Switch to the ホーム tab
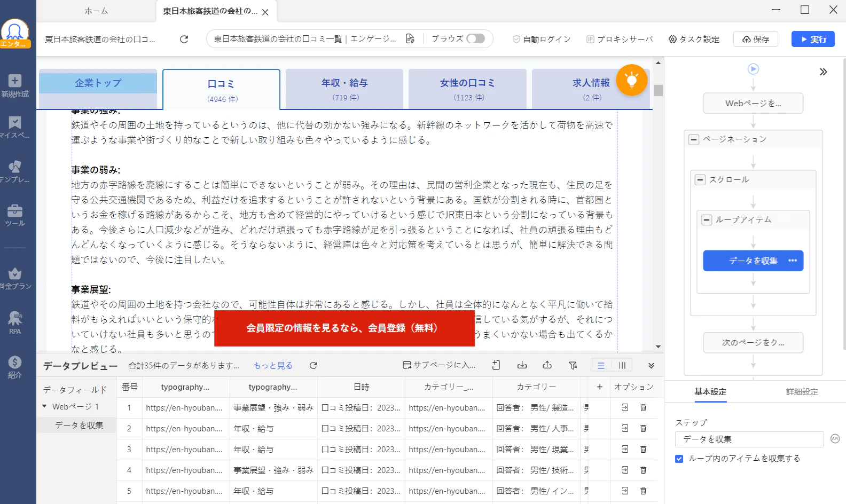The height and width of the screenshot is (504, 846). click(x=96, y=11)
